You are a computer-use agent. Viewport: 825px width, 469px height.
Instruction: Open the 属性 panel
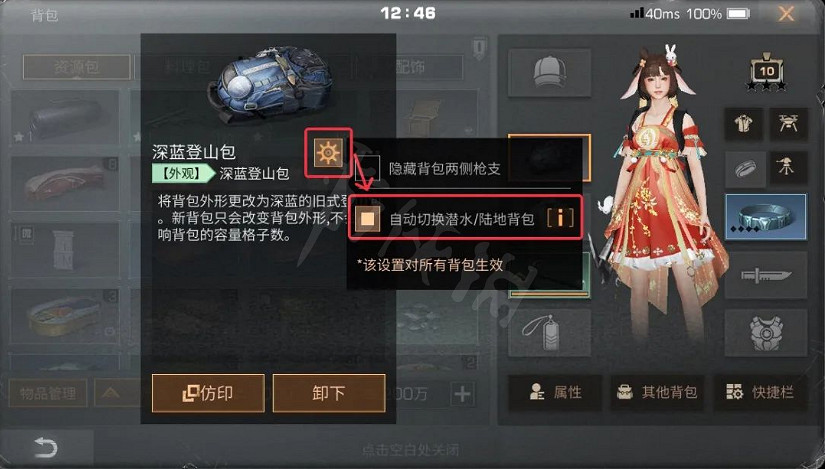(x=555, y=393)
